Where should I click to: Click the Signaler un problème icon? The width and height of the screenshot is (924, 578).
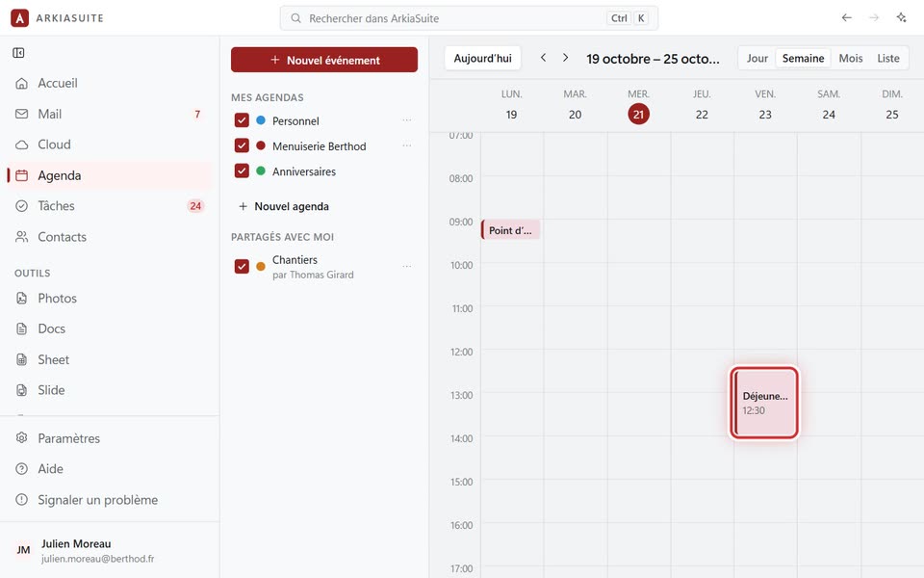22,500
